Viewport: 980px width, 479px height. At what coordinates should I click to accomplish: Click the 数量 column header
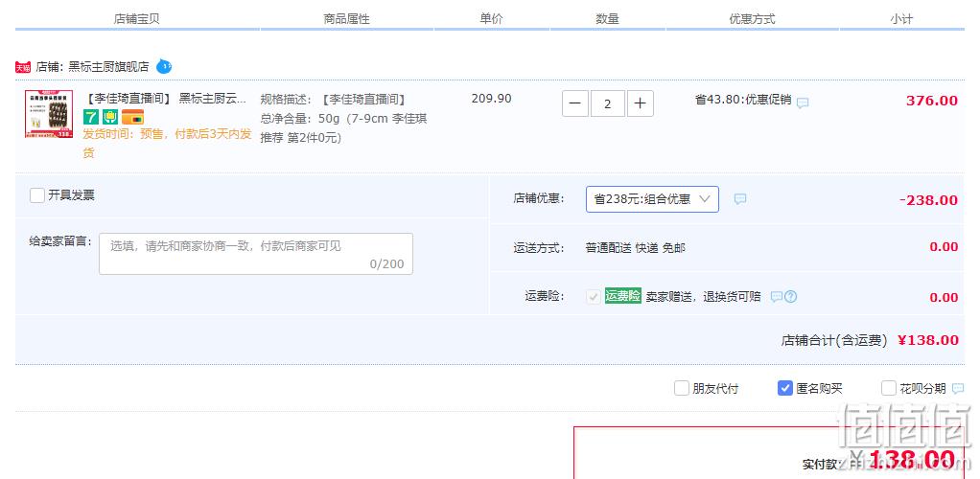[x=608, y=19]
